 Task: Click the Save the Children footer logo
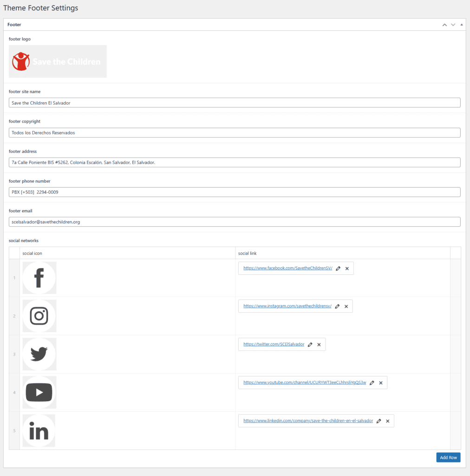[x=58, y=61]
